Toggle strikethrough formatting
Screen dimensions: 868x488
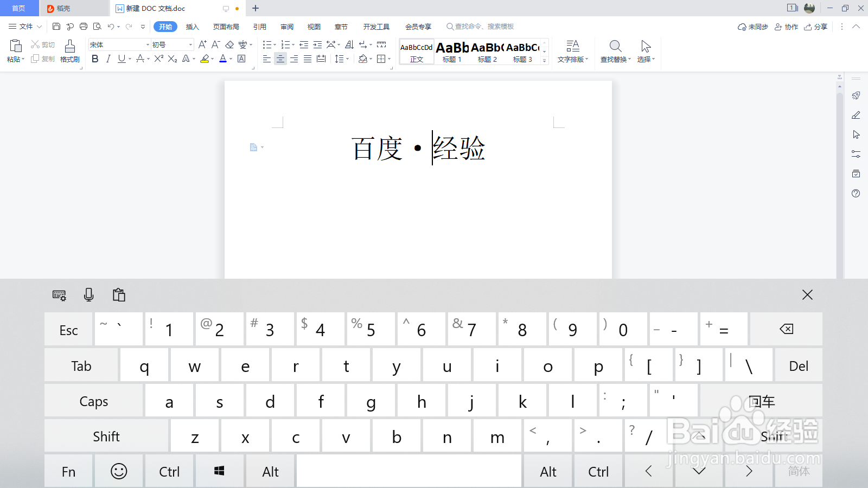[141, 59]
